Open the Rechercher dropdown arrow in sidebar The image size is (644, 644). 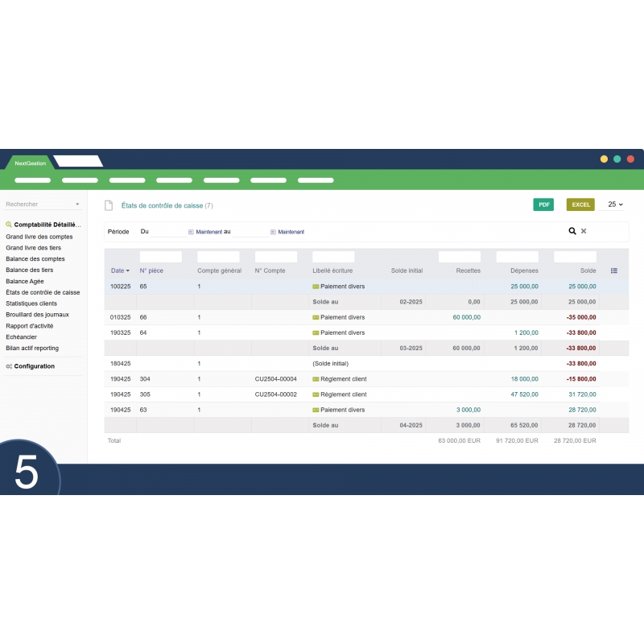(78, 204)
